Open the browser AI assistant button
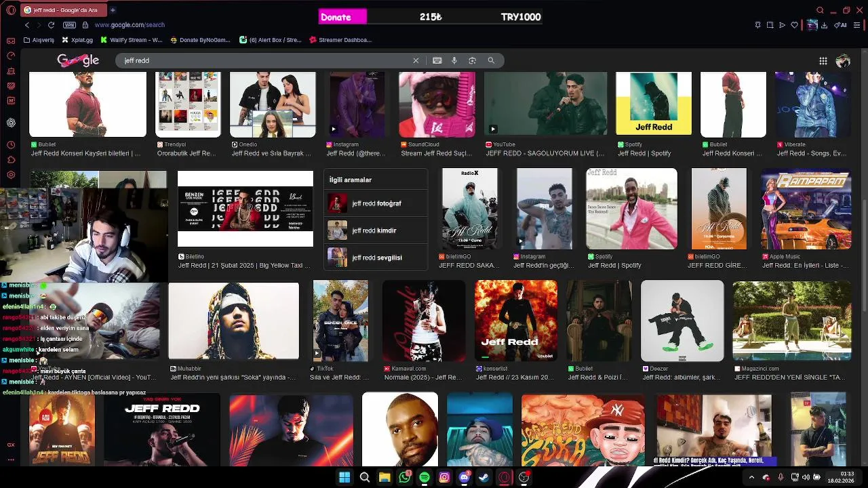The width and height of the screenshot is (868, 488). pyautogui.click(x=840, y=25)
